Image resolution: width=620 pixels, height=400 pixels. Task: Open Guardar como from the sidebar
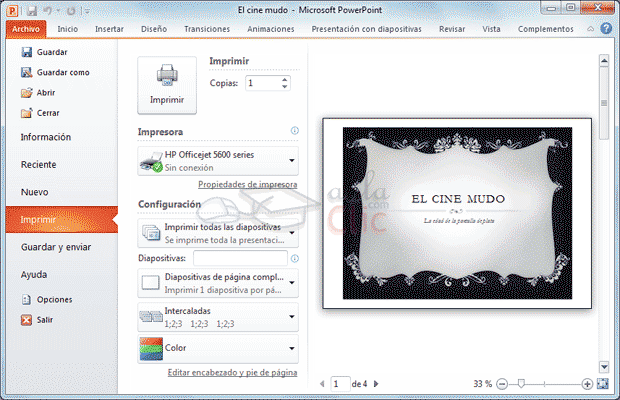64,72
